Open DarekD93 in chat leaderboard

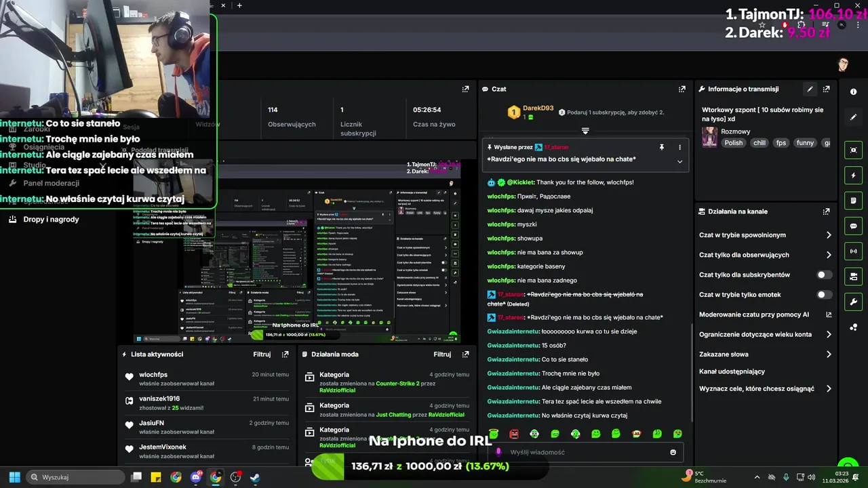[x=538, y=108]
